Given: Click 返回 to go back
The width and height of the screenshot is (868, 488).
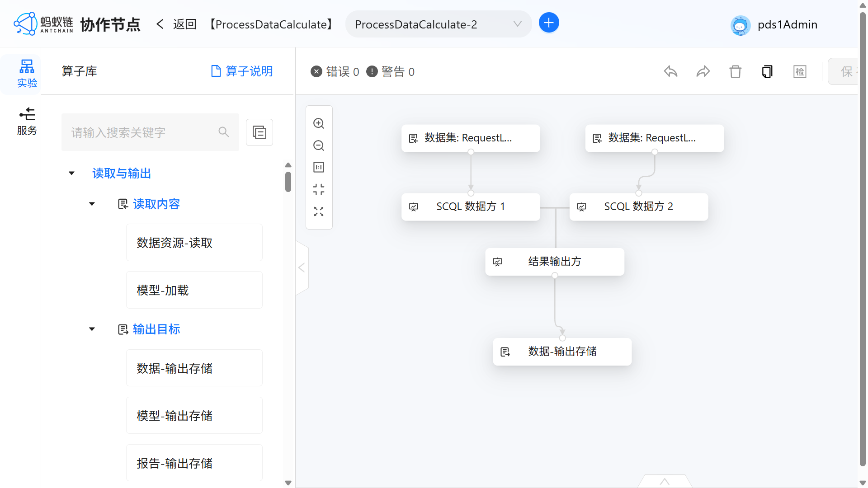Looking at the screenshot, I should [184, 24].
